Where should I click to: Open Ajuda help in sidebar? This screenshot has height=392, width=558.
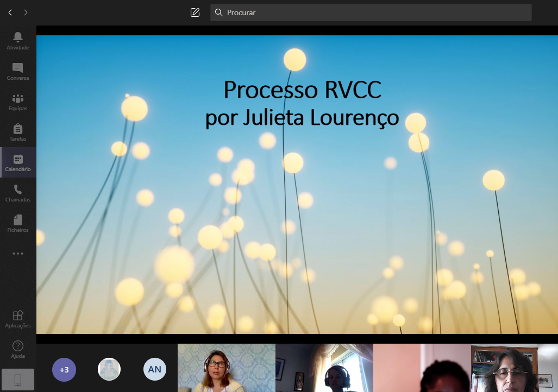[x=18, y=349]
